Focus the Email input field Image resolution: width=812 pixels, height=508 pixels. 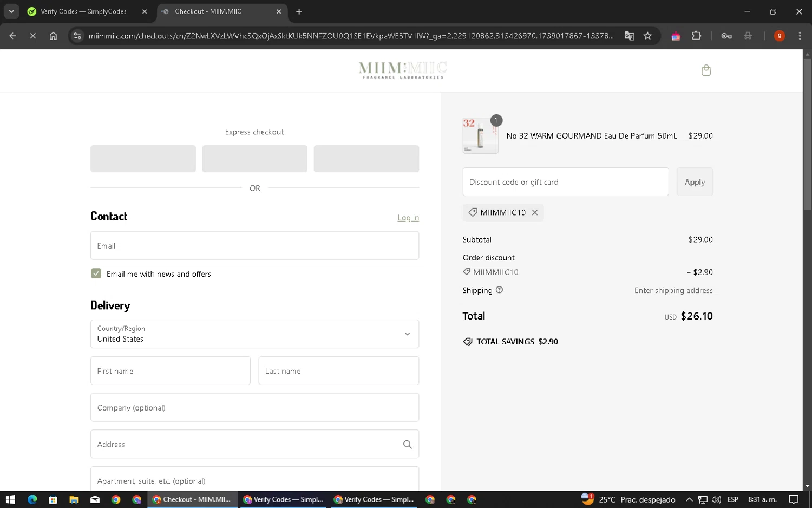click(x=254, y=245)
